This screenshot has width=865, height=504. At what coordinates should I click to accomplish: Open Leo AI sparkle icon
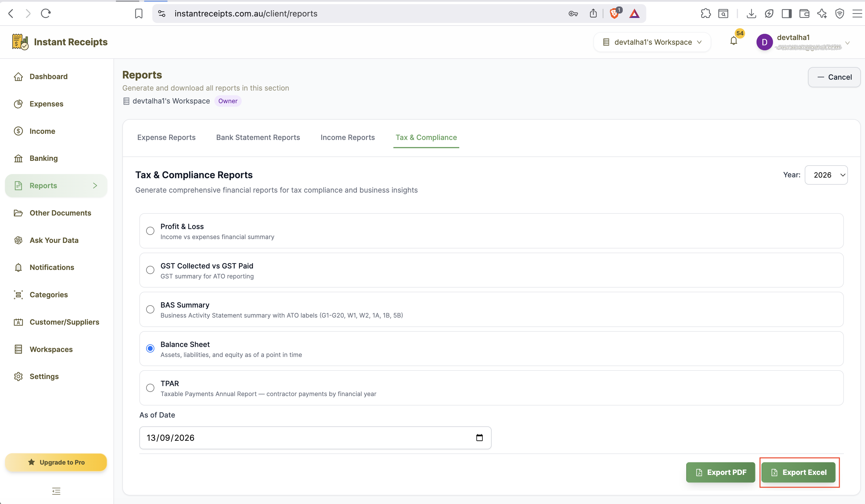[822, 14]
